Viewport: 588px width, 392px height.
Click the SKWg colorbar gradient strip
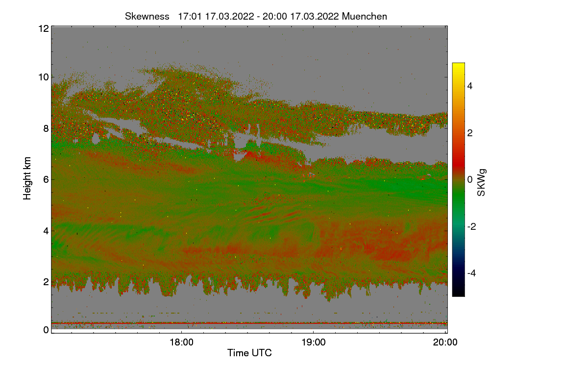point(458,179)
